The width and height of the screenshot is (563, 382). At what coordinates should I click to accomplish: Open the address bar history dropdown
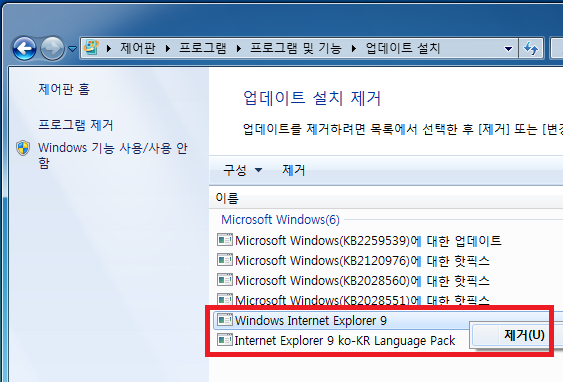[508, 48]
